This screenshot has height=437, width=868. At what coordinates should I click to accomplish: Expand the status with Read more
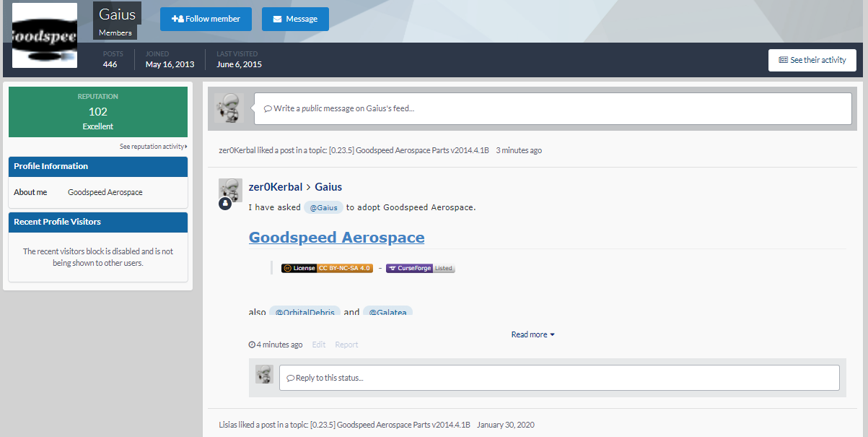click(x=533, y=334)
